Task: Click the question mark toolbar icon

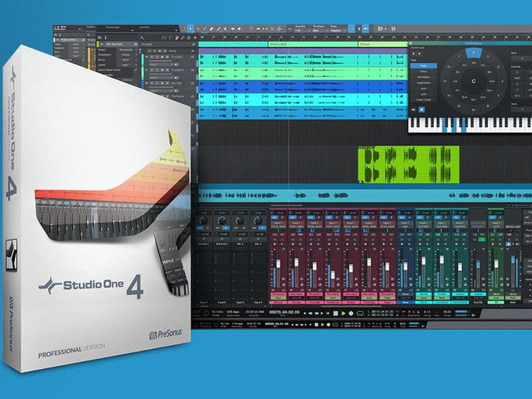Action: [x=251, y=28]
